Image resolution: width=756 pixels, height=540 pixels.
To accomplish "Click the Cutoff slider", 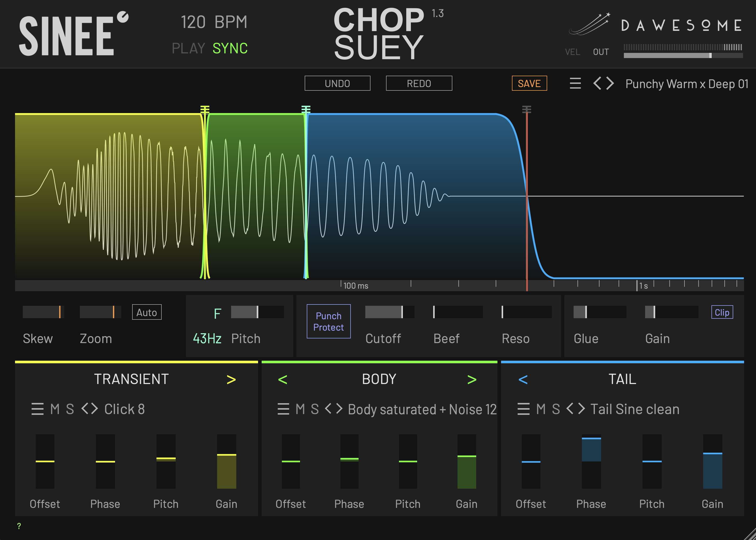I will pos(390,312).
